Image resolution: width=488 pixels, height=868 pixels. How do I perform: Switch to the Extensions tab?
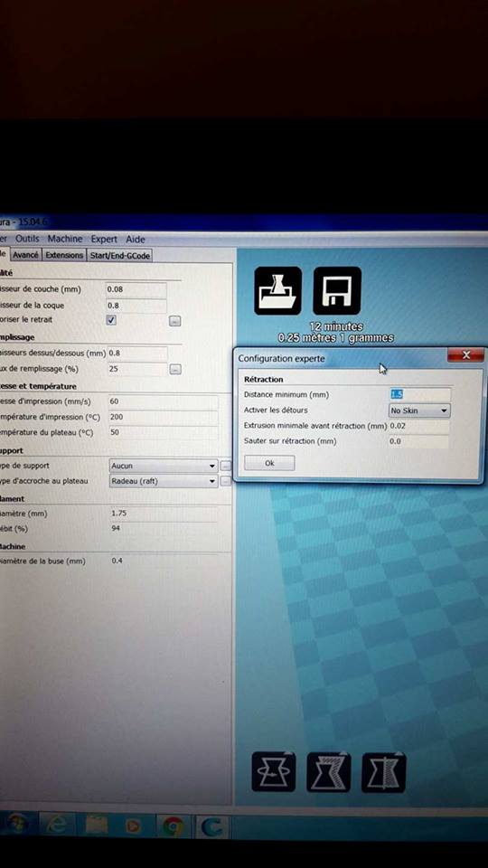64,255
